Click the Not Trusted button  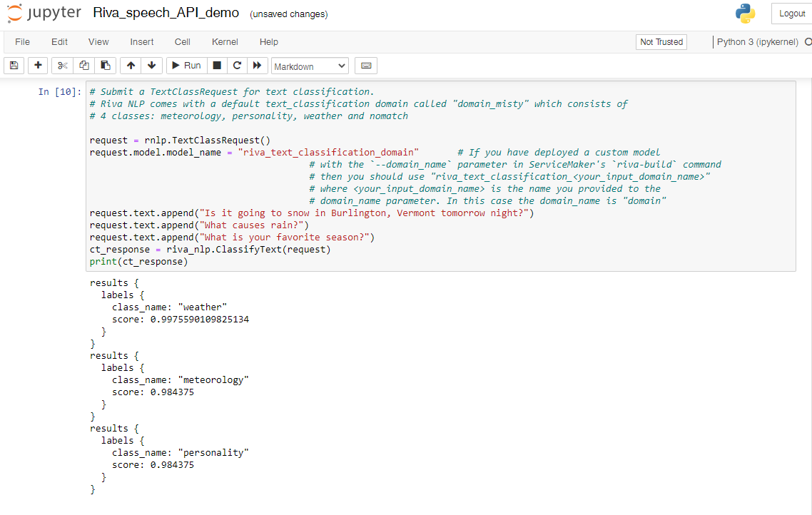pos(661,42)
